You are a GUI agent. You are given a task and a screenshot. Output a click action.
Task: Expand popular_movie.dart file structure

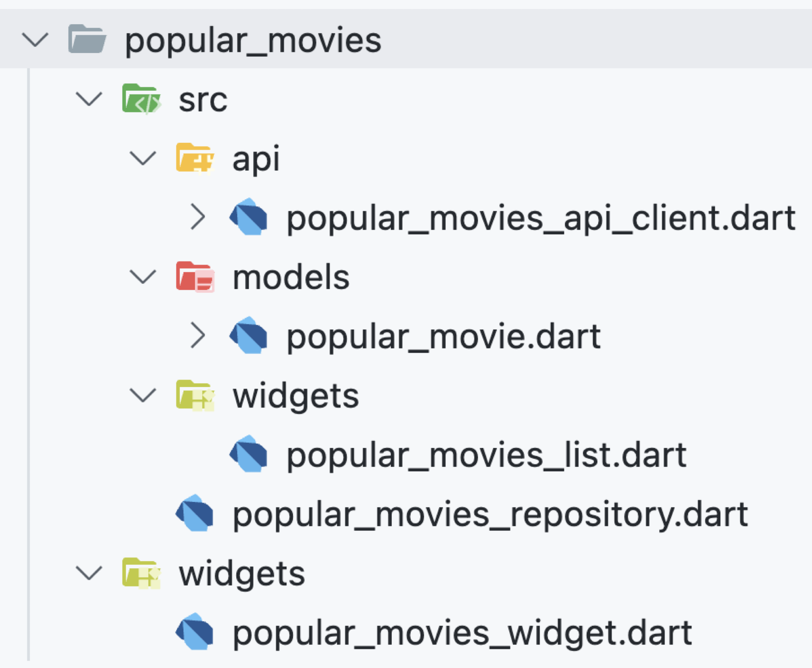tap(197, 336)
